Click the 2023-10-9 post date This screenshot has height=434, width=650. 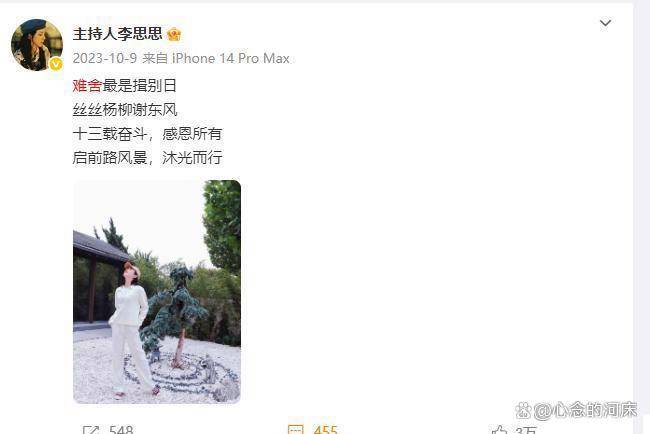click(x=104, y=58)
